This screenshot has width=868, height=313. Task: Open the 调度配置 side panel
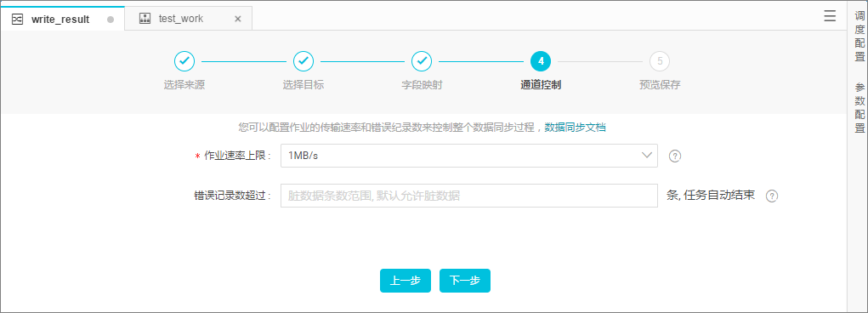(x=859, y=36)
